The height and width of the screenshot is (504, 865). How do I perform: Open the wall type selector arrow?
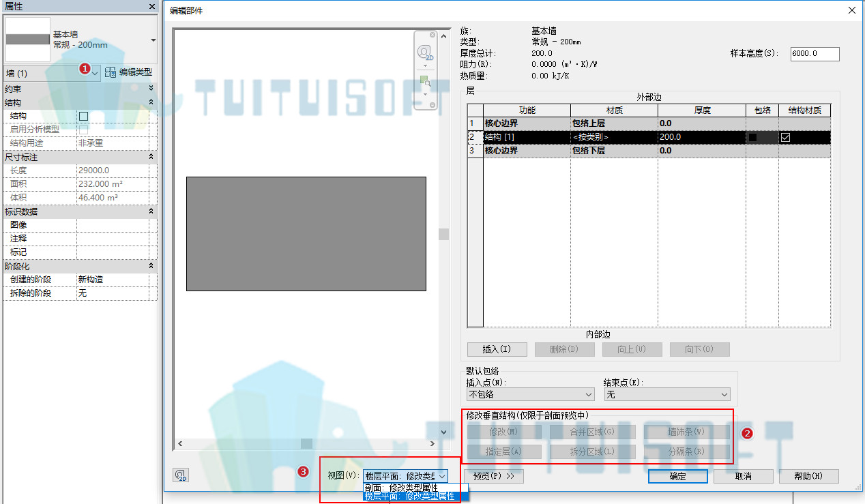pyautogui.click(x=153, y=40)
